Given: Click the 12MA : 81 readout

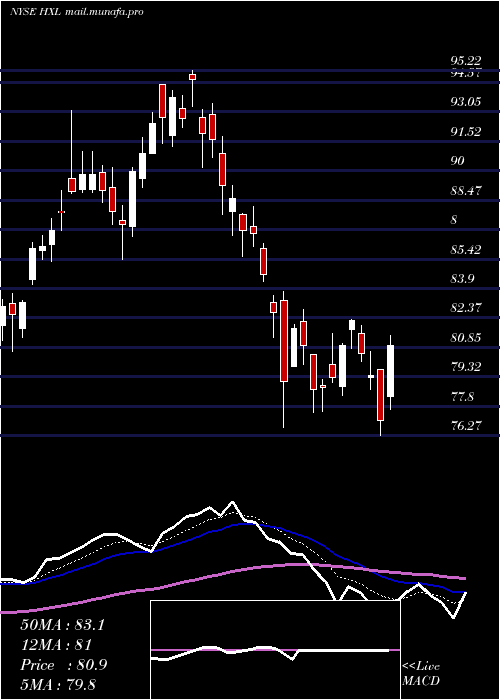Looking at the screenshot, I should point(56,645).
